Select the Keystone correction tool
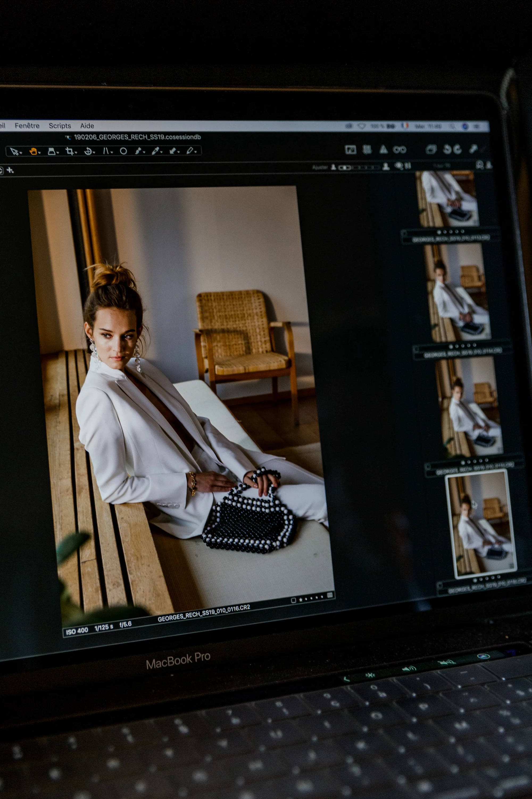532x799 pixels. coord(106,151)
